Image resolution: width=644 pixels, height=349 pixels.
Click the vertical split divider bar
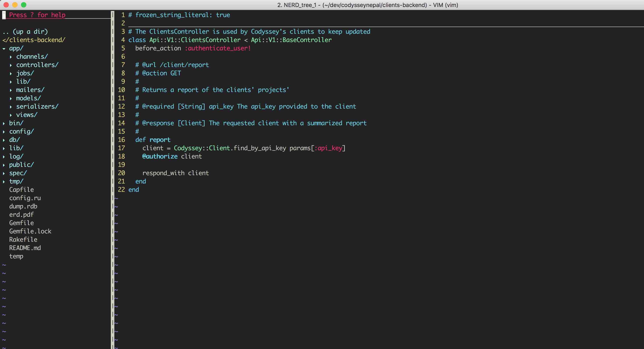pyautogui.click(x=113, y=175)
